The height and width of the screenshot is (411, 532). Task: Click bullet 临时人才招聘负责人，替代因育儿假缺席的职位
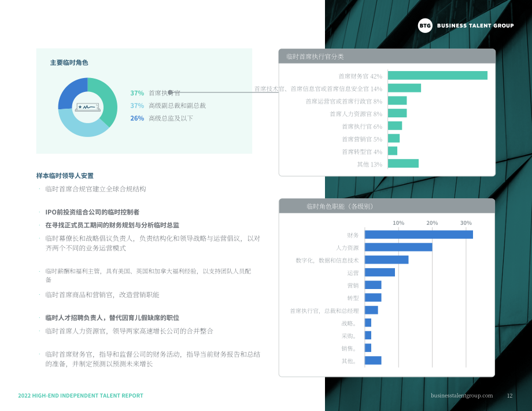[x=112, y=318]
